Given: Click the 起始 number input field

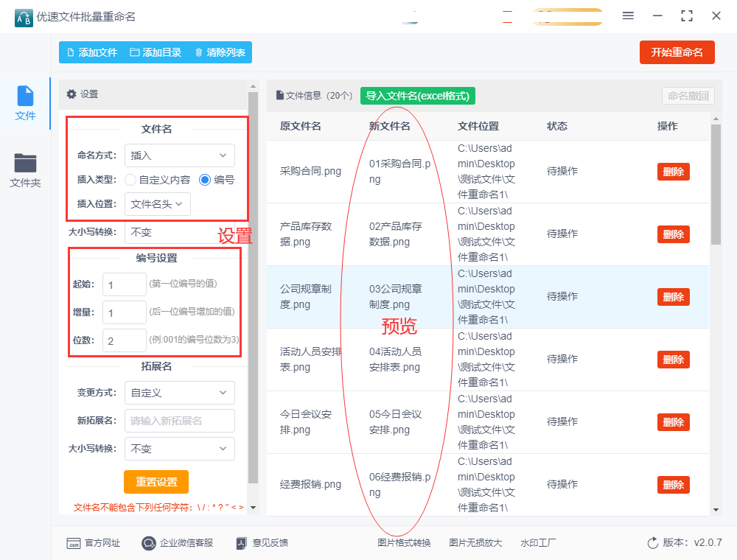Looking at the screenshot, I should pyautogui.click(x=125, y=284).
